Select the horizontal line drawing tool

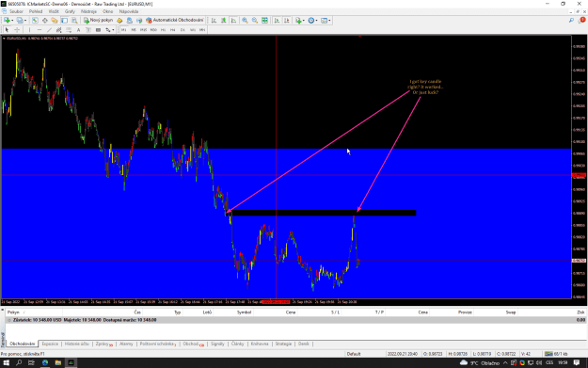tap(40, 29)
